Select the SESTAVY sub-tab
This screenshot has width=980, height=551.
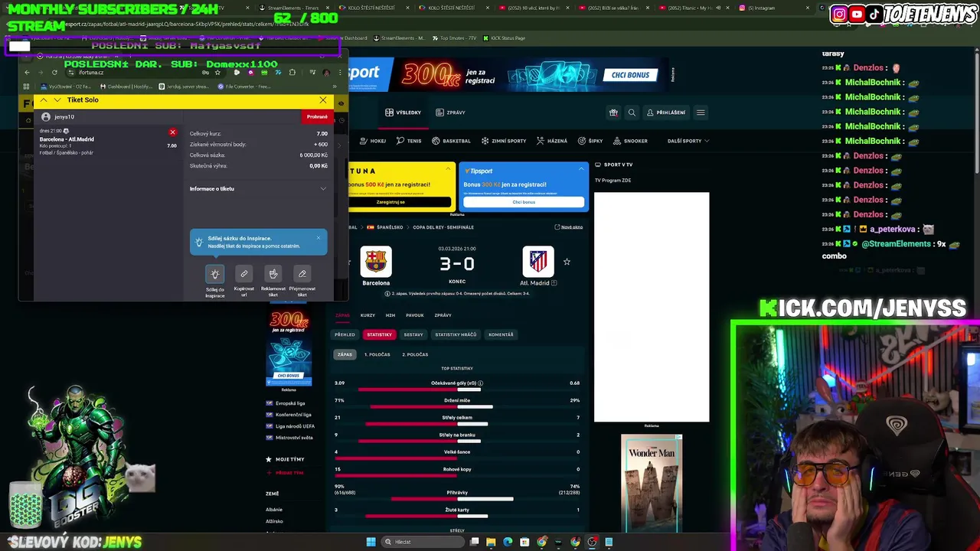[413, 334]
